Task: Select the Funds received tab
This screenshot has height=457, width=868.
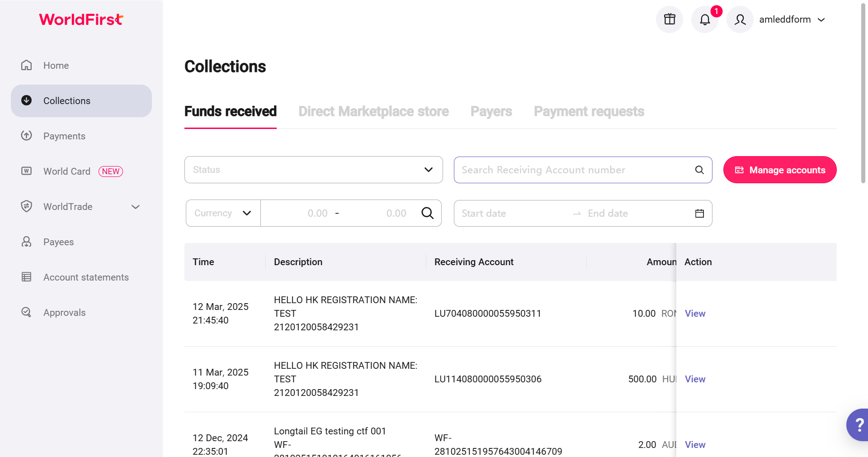Action: pyautogui.click(x=231, y=111)
